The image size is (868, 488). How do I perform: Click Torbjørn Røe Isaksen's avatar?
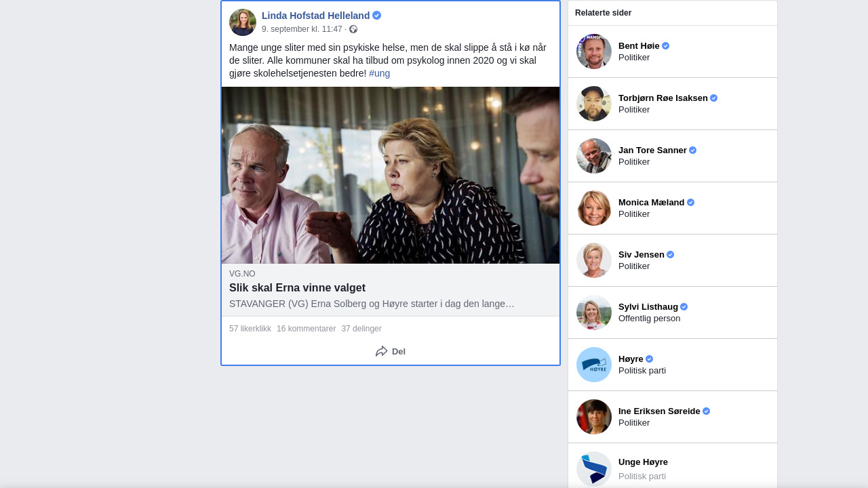tap(594, 104)
